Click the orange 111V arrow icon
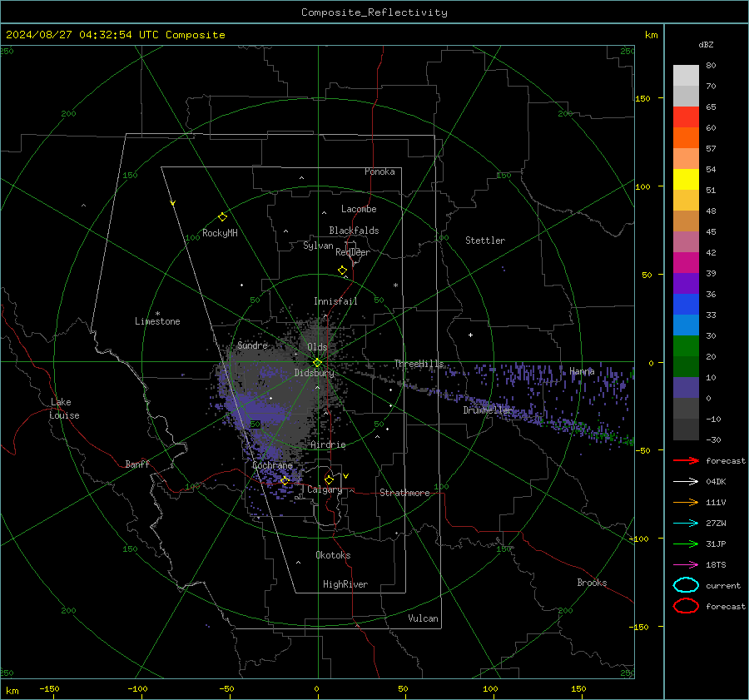 coord(686,502)
